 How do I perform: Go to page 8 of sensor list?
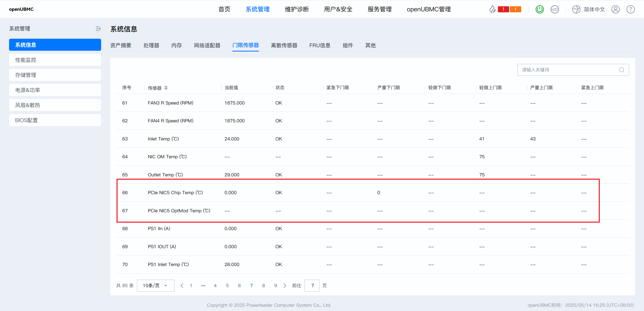pos(263,286)
